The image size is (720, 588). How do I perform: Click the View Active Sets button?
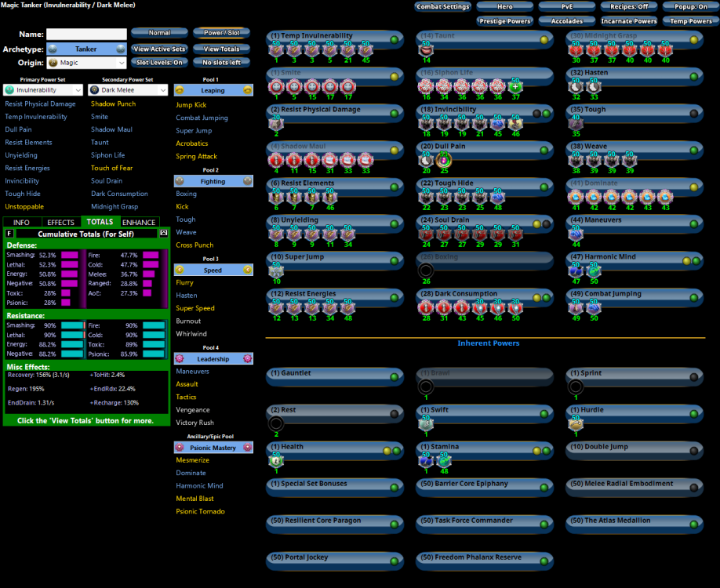click(x=158, y=49)
